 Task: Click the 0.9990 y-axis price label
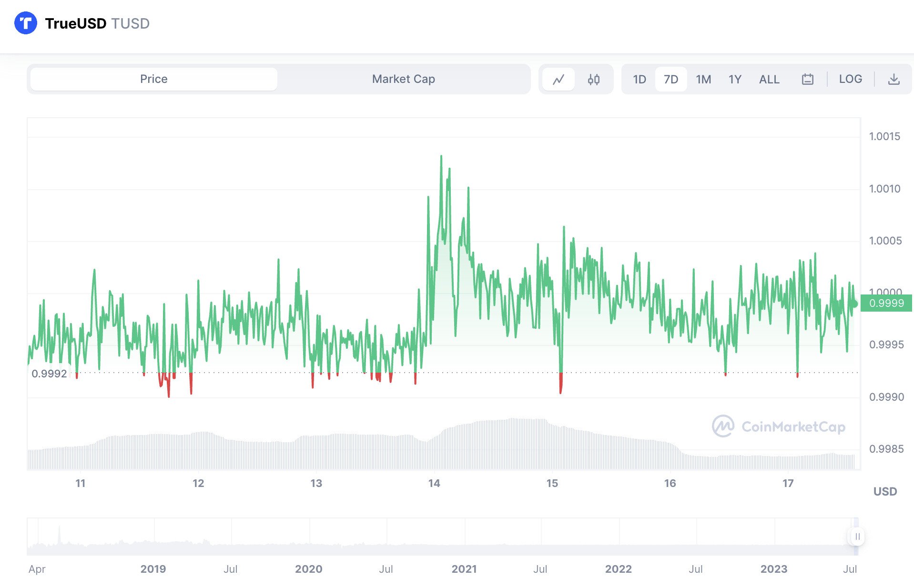[x=886, y=397]
